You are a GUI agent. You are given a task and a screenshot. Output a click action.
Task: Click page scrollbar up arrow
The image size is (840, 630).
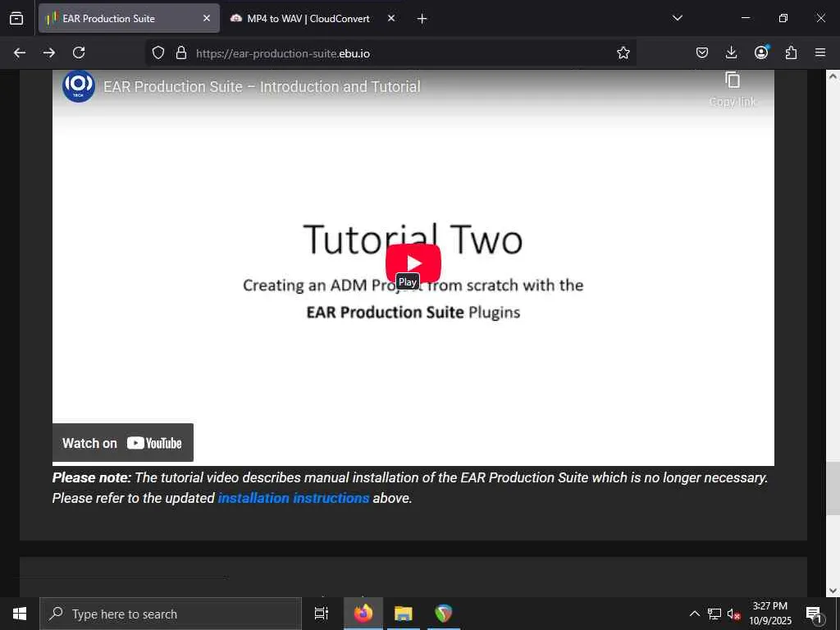point(833,76)
